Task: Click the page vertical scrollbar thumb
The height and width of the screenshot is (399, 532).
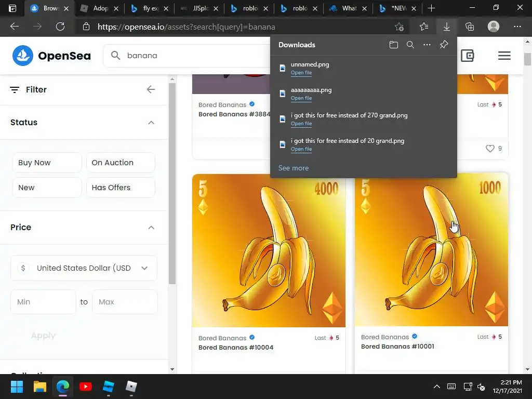Action: (527, 59)
